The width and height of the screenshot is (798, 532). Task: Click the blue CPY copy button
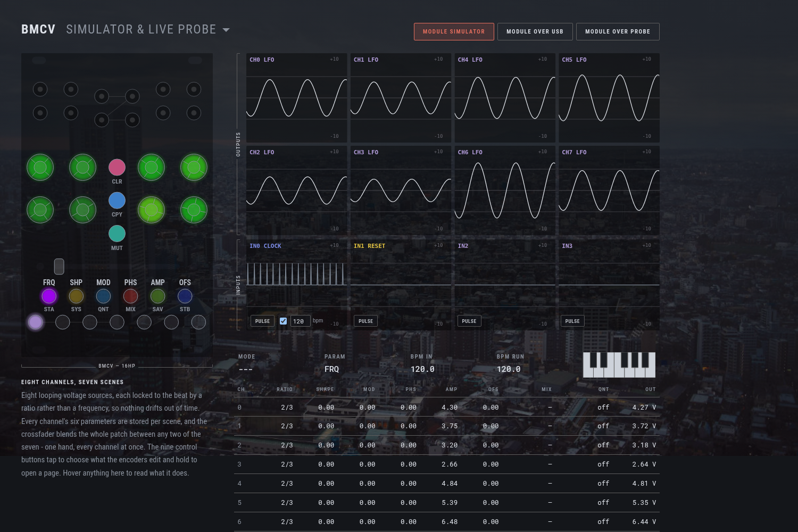pos(117,201)
